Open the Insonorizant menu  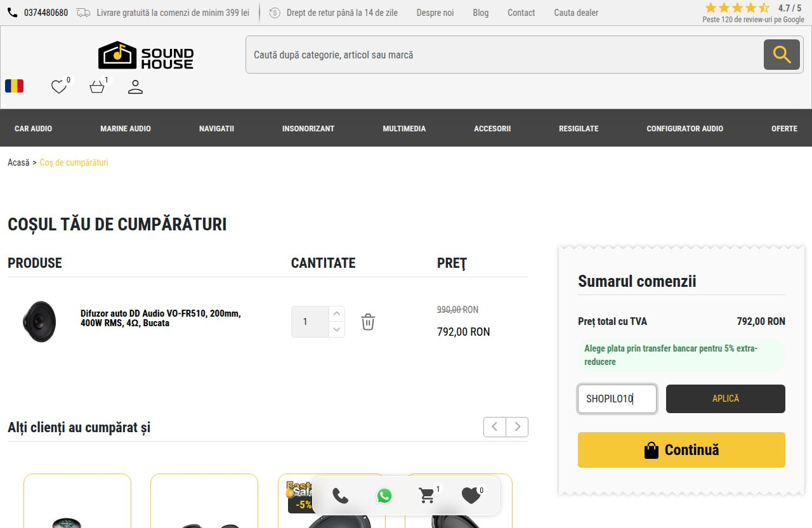pyautogui.click(x=308, y=128)
